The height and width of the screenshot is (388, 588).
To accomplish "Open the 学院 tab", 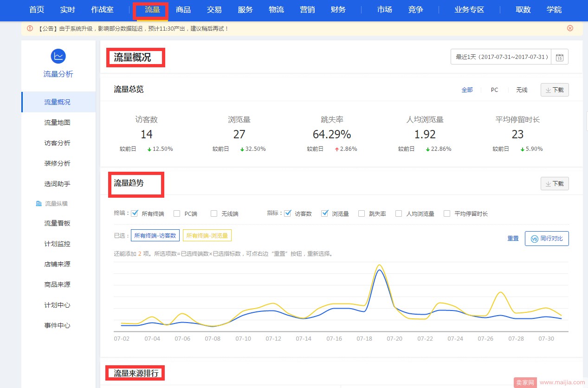I will (554, 10).
